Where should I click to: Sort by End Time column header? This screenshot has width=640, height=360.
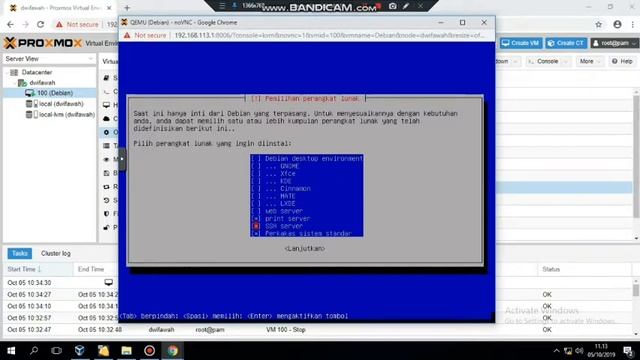tap(96, 269)
